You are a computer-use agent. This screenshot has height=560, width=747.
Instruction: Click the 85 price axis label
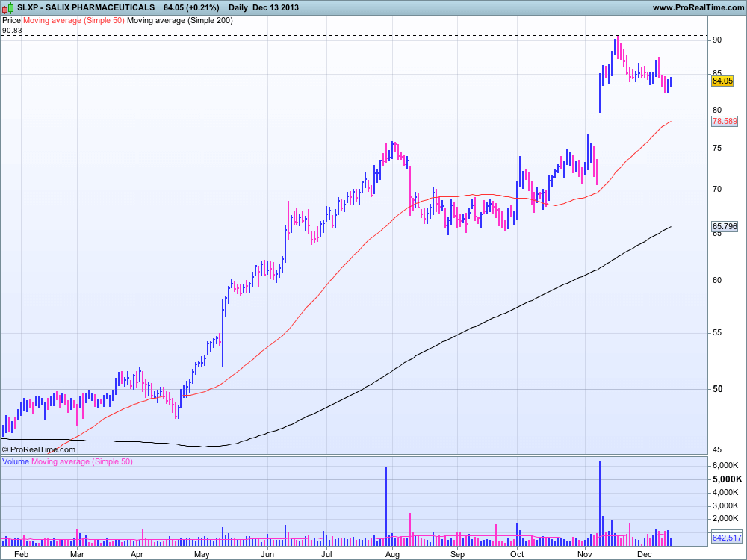[717, 74]
